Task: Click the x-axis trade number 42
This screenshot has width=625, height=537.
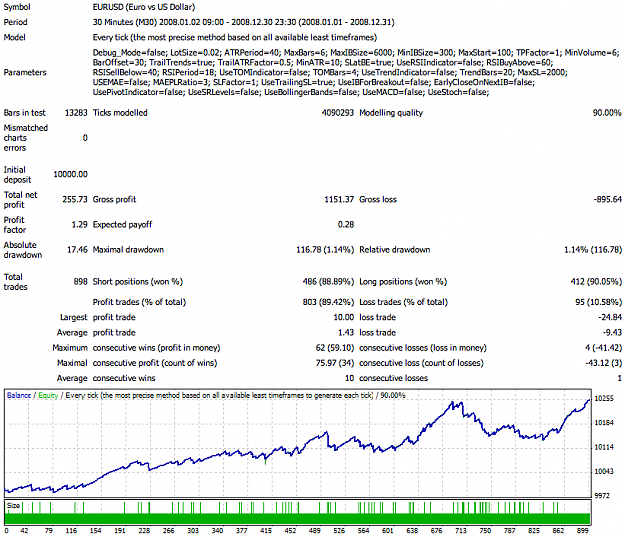Action: tap(24, 531)
